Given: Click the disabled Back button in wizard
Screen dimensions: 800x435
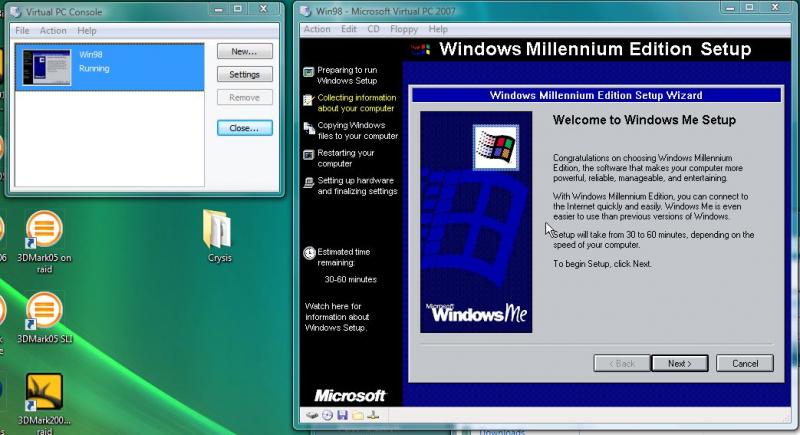Looking at the screenshot, I should click(622, 364).
